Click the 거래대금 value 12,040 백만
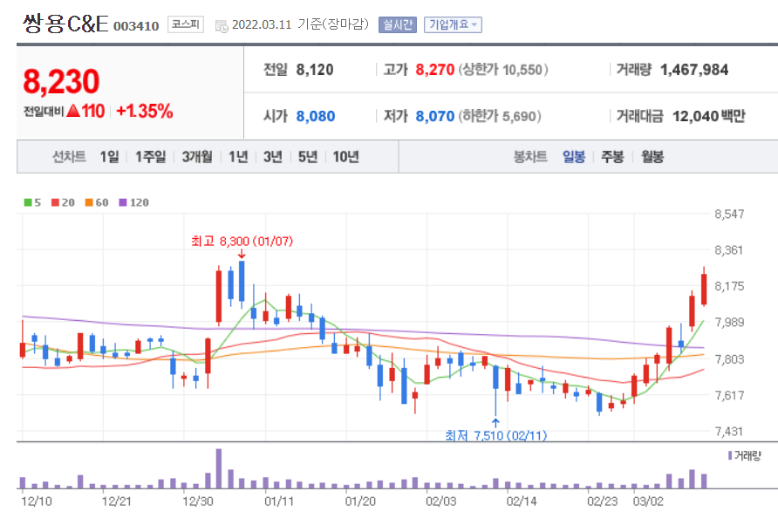 [x=708, y=117]
